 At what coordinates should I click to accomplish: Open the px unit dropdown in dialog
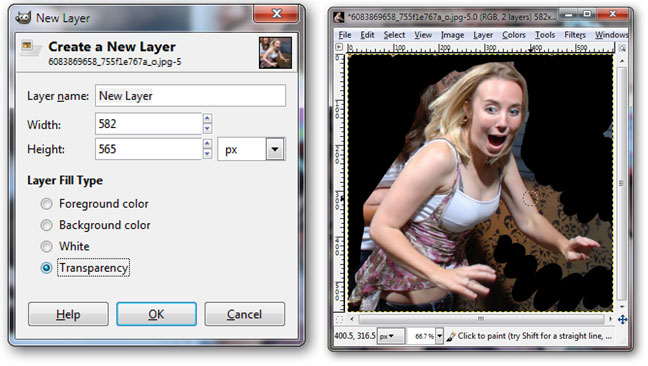tap(275, 149)
